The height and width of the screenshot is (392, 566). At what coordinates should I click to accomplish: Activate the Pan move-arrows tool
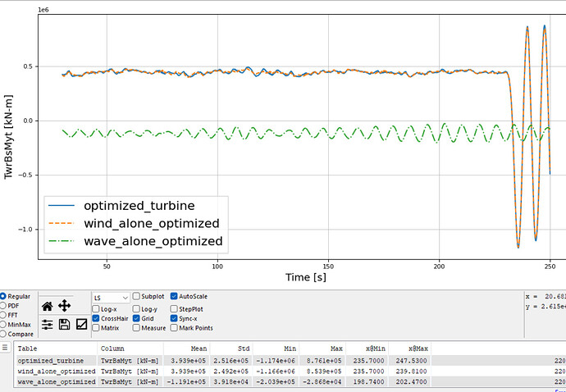point(64,306)
